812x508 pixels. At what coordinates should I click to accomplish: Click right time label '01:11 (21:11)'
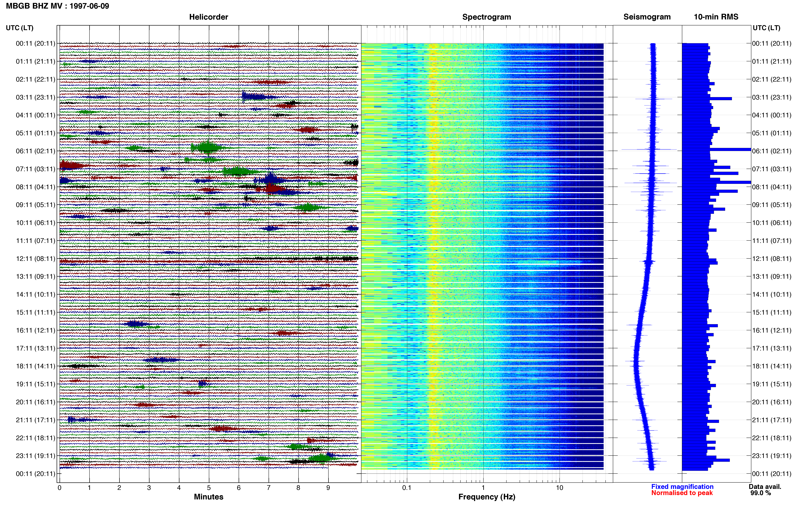[772, 61]
